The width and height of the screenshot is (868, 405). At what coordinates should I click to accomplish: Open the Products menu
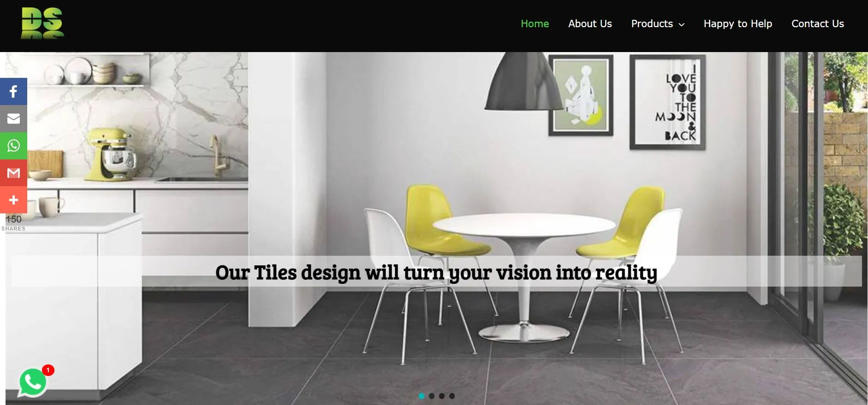(652, 23)
